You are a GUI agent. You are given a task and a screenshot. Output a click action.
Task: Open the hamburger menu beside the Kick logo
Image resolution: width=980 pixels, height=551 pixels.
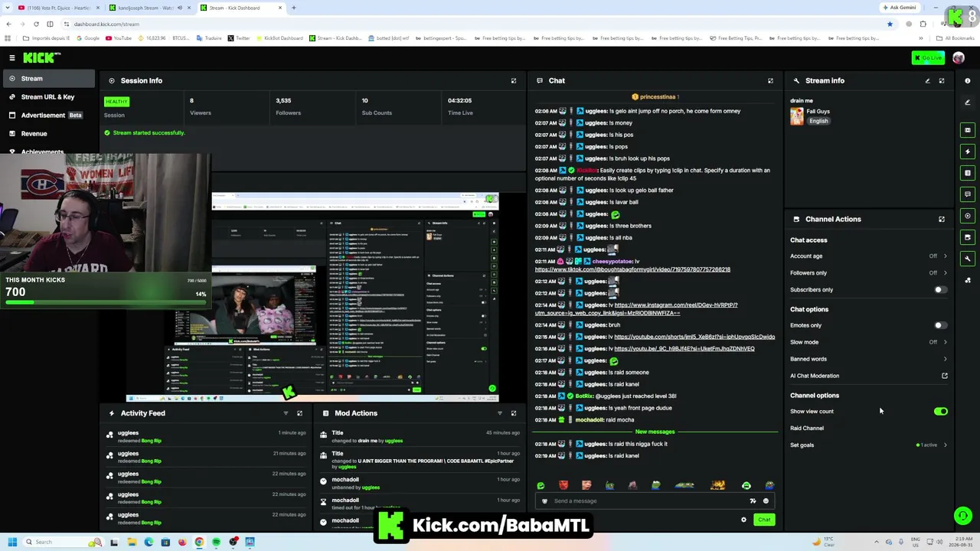(11, 57)
